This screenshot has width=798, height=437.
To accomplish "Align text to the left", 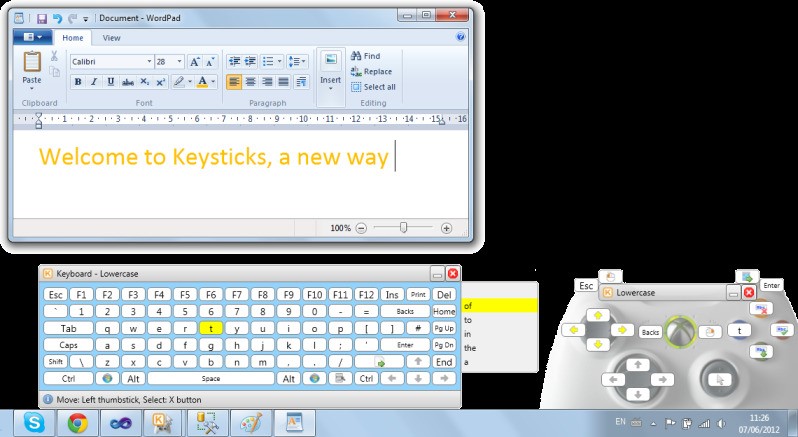I will tap(234, 81).
